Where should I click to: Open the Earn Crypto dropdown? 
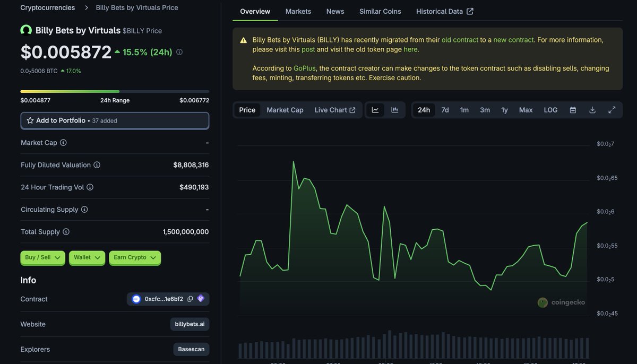pyautogui.click(x=135, y=258)
